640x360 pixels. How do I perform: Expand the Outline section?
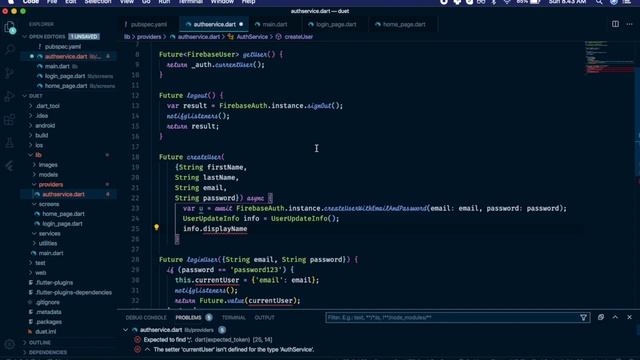[40, 342]
